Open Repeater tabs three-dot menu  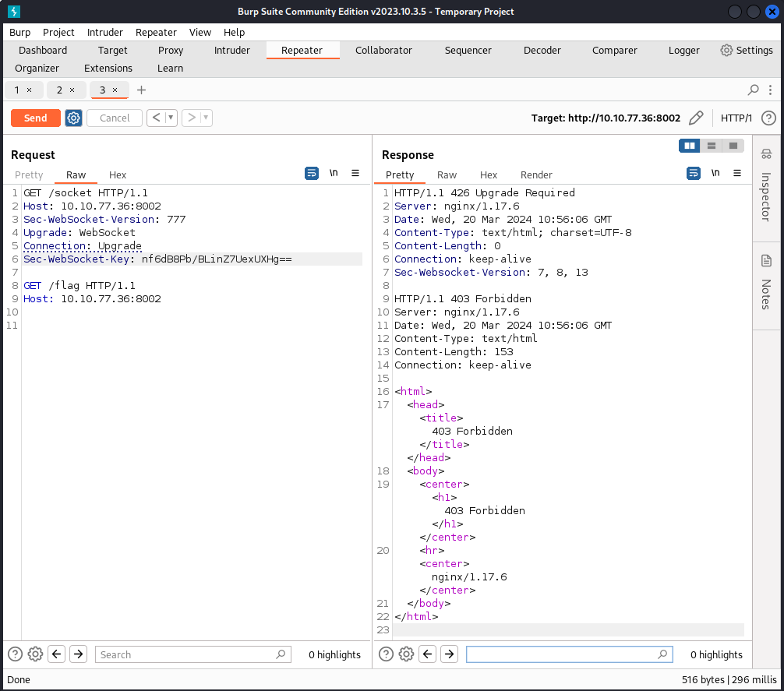pyautogui.click(x=770, y=90)
